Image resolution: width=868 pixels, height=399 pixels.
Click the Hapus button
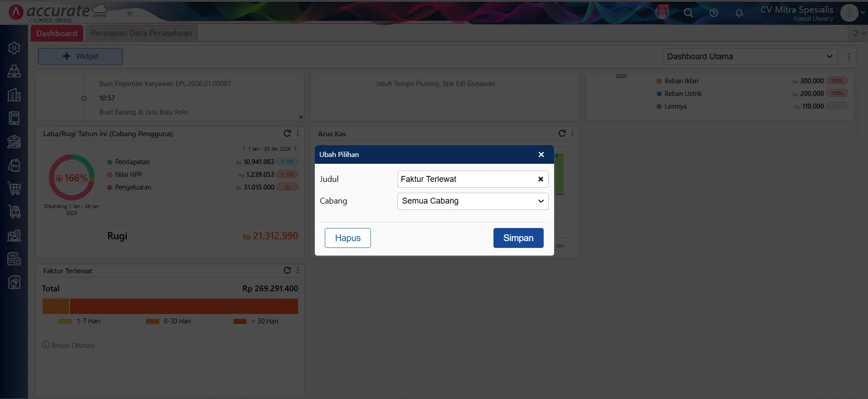[347, 238]
